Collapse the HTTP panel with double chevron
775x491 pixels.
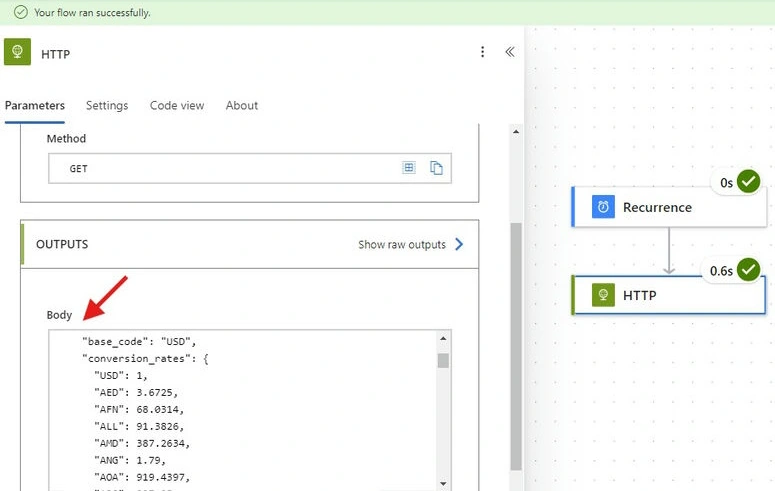[x=510, y=52]
